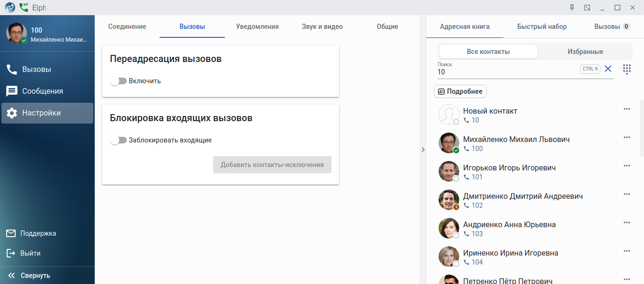
Task: Open the Звук и видео tab
Action: 322,27
